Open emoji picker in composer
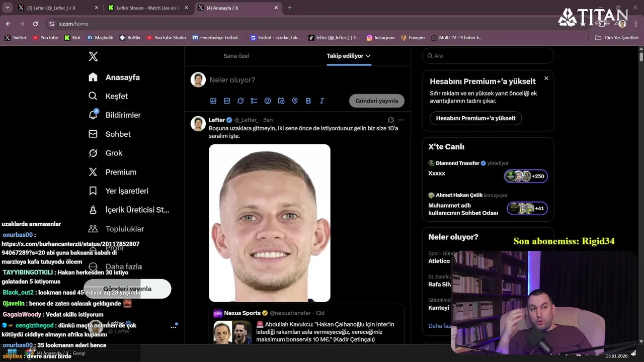This screenshot has height=362, width=644. coord(268,101)
